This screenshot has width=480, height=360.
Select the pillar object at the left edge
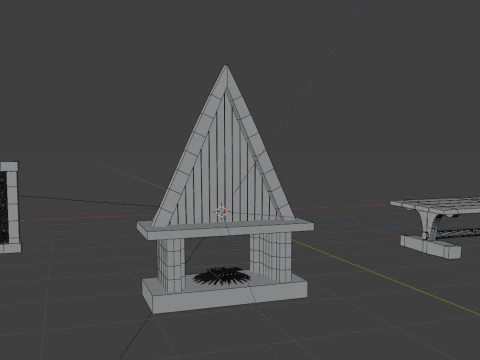point(10,207)
